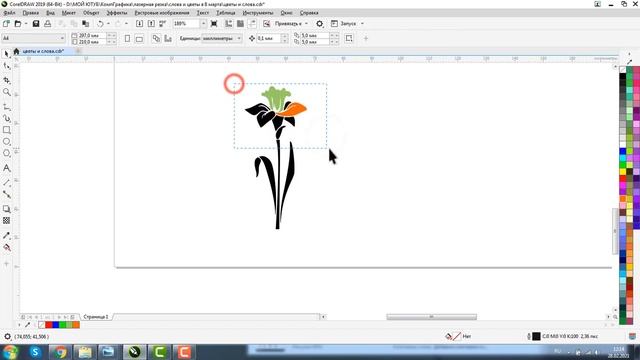Select the Artistic Media tool
This screenshot has width=640, height=360.
7,118
